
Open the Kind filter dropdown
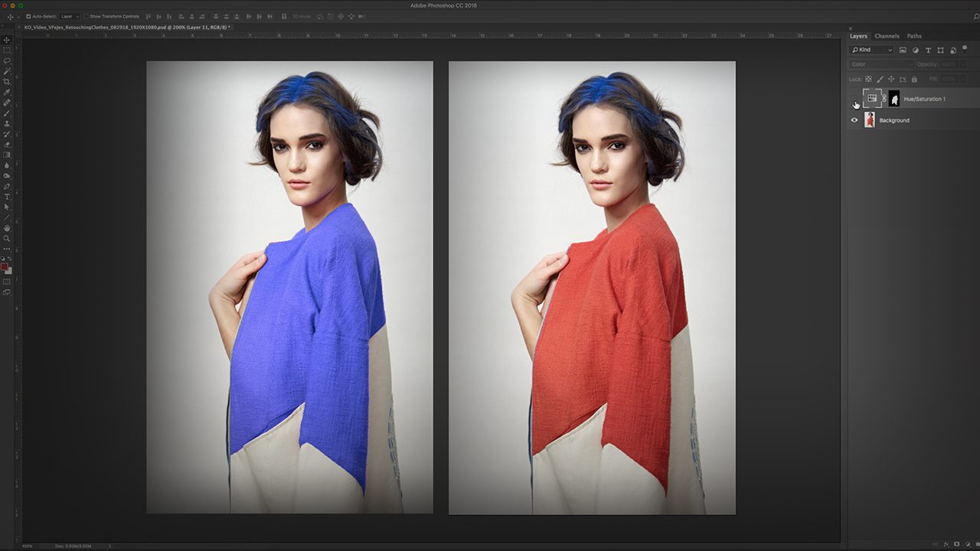coord(890,50)
